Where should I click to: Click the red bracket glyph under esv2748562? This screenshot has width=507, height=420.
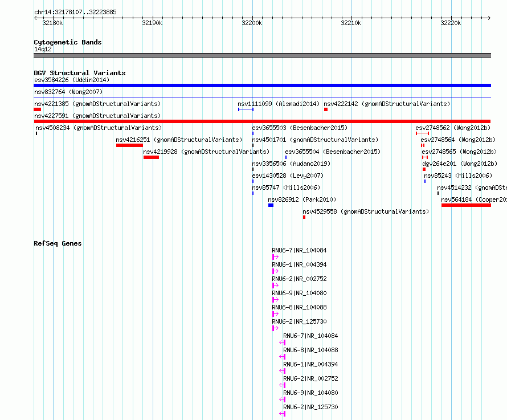click(x=422, y=133)
